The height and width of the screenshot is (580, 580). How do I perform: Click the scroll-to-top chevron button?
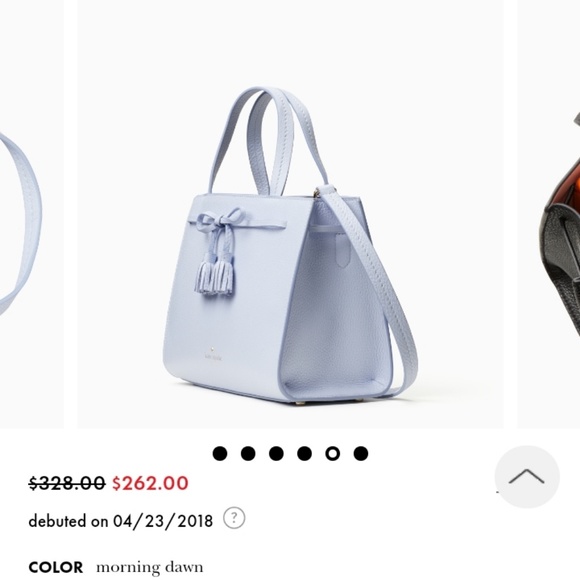pos(527,477)
